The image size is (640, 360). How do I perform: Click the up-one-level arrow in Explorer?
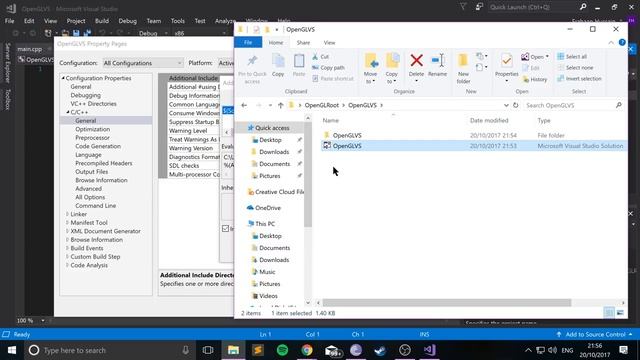[280, 105]
